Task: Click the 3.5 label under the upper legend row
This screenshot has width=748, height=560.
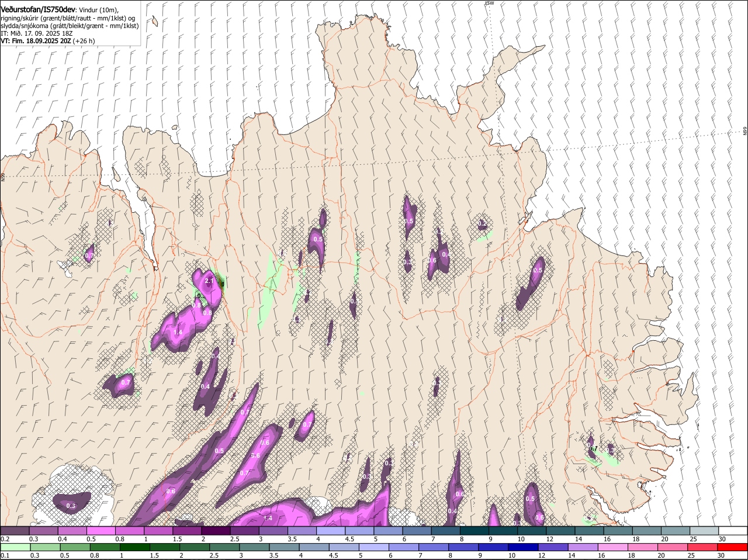Action: (x=291, y=539)
